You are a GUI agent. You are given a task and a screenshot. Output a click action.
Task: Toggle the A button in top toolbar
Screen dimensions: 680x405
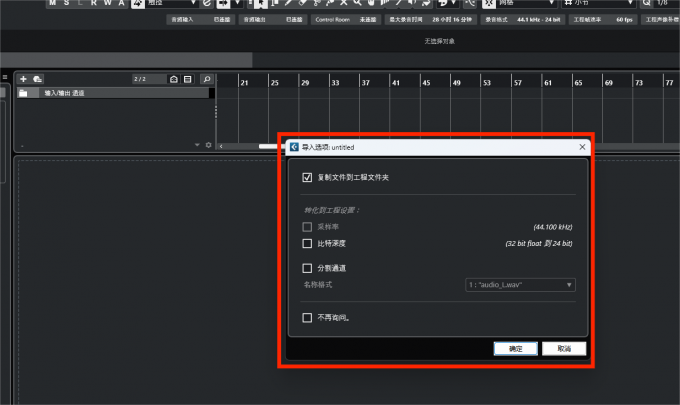point(121,3)
